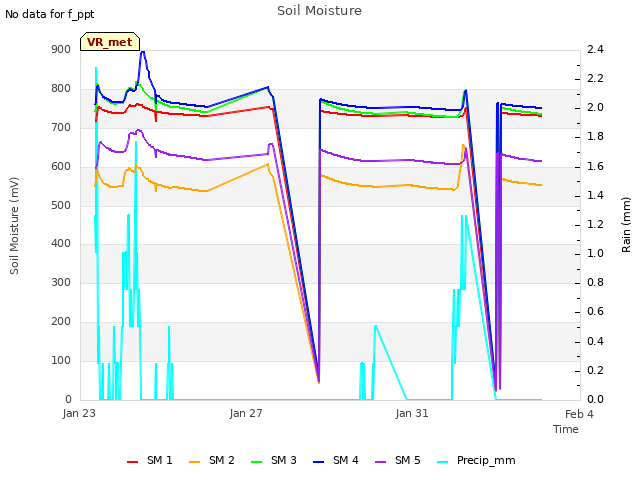Viewport: 640px width, 480px height.
Task: Click the 0.0 right axis tick label
Action: point(595,399)
